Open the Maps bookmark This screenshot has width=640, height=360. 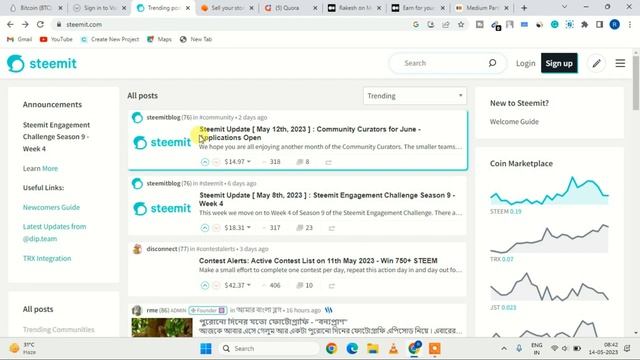(x=160, y=39)
